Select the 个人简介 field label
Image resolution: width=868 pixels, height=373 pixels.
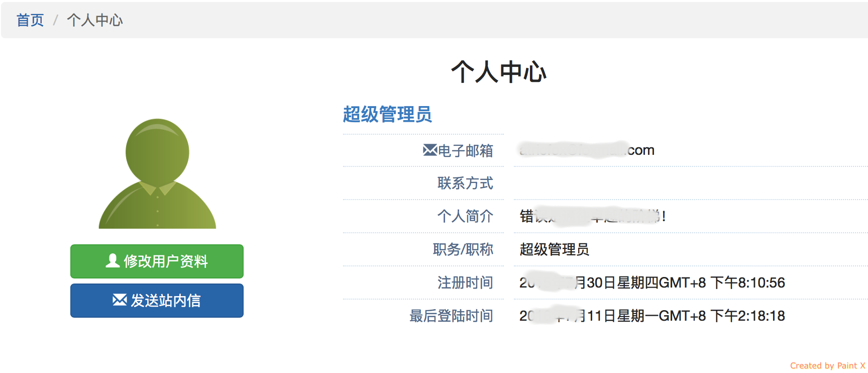coord(465,216)
